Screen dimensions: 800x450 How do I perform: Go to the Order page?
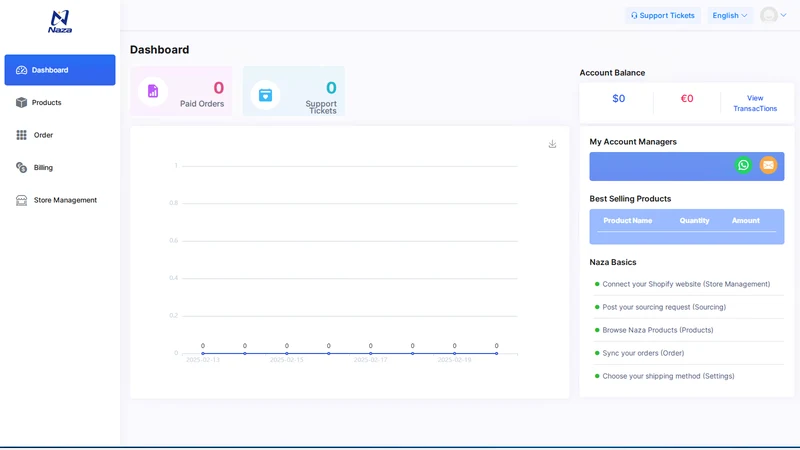[60, 135]
